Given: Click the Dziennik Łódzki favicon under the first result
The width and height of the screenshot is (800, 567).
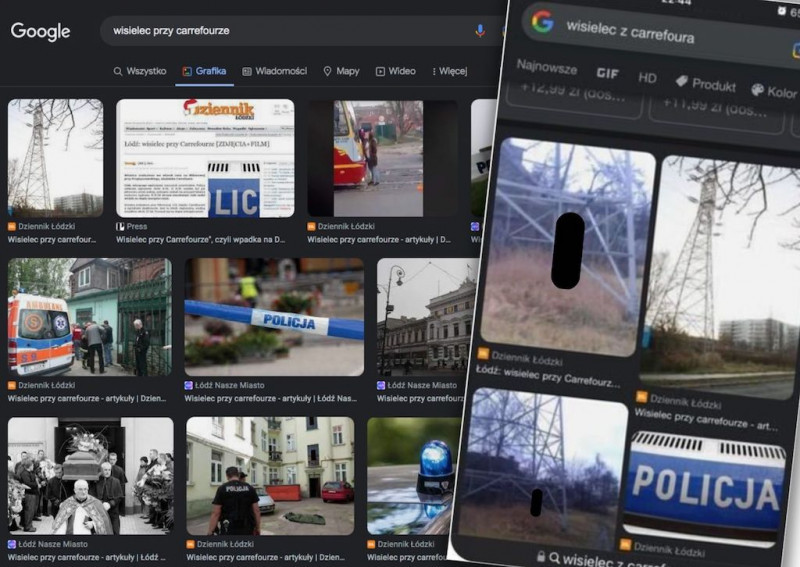Looking at the screenshot, I should [x=12, y=227].
